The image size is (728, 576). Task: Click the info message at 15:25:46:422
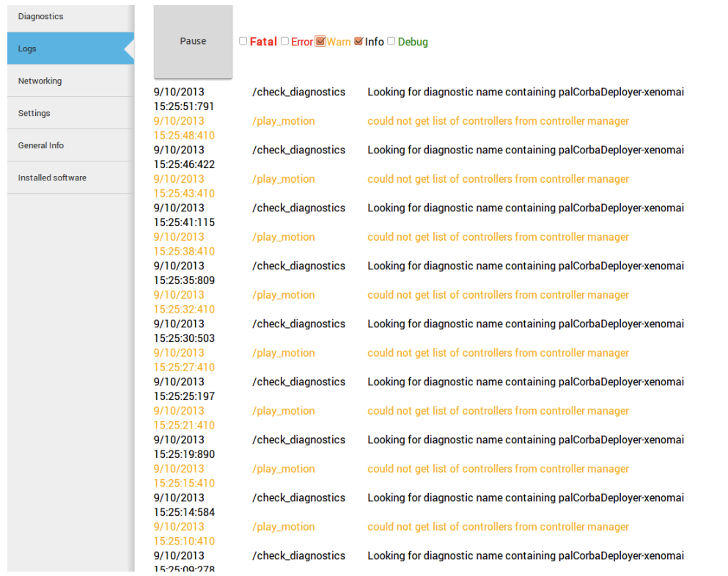pos(526,150)
